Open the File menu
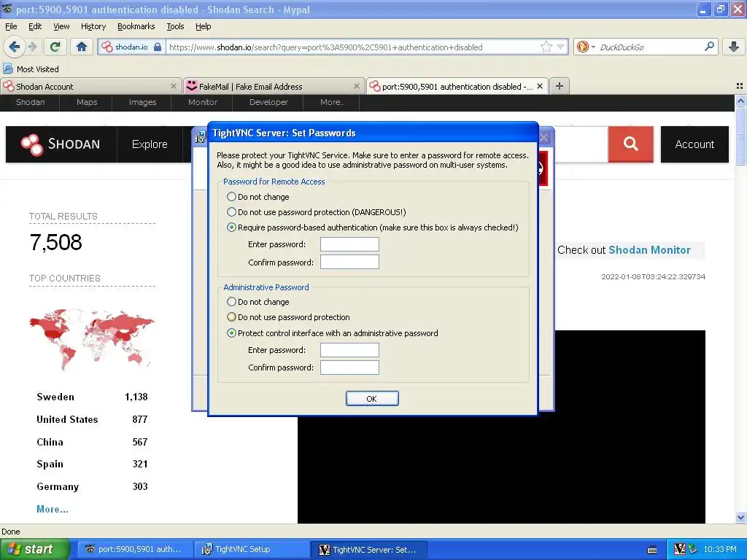Screen dimensions: 747x560 click(x=11, y=26)
